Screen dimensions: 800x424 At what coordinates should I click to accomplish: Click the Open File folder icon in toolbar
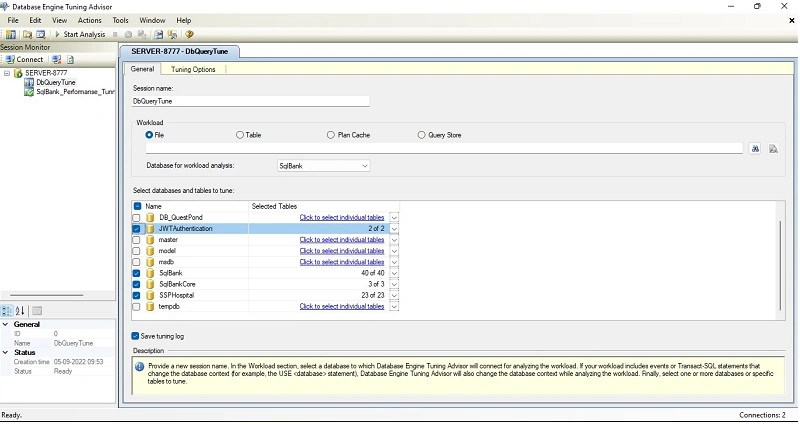click(x=27, y=34)
